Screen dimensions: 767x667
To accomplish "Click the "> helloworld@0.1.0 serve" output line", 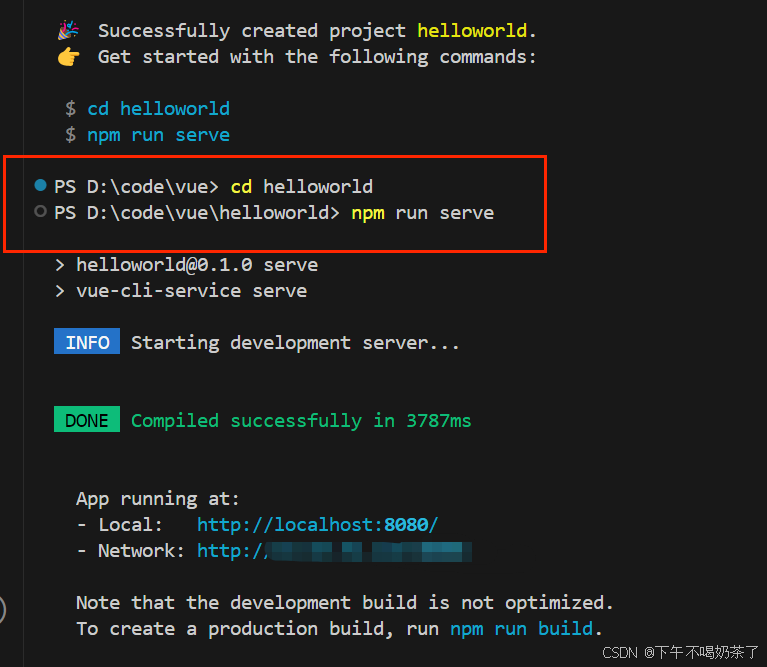I will click(x=186, y=265).
